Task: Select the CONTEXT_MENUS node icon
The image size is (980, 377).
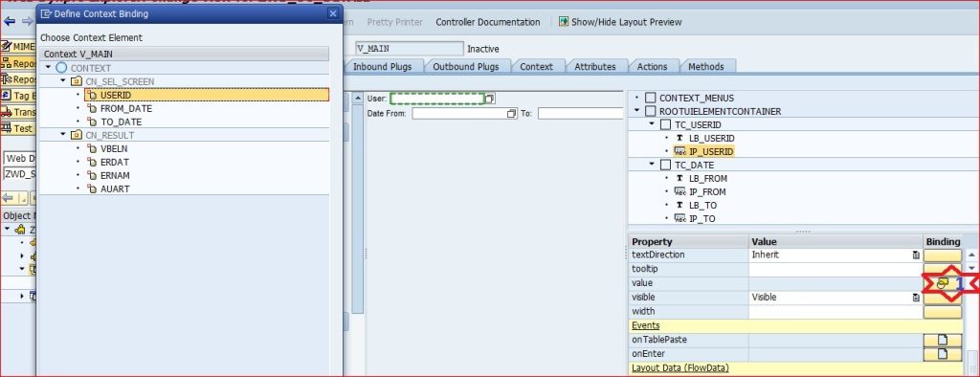Action: (651, 99)
